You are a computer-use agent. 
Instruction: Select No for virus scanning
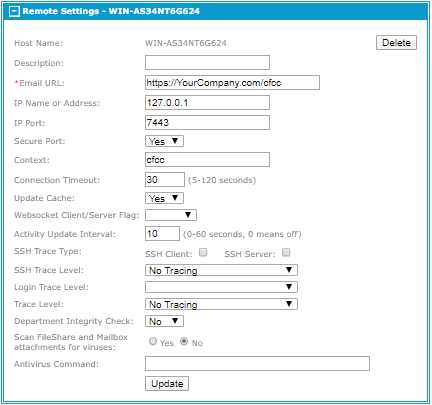184,341
